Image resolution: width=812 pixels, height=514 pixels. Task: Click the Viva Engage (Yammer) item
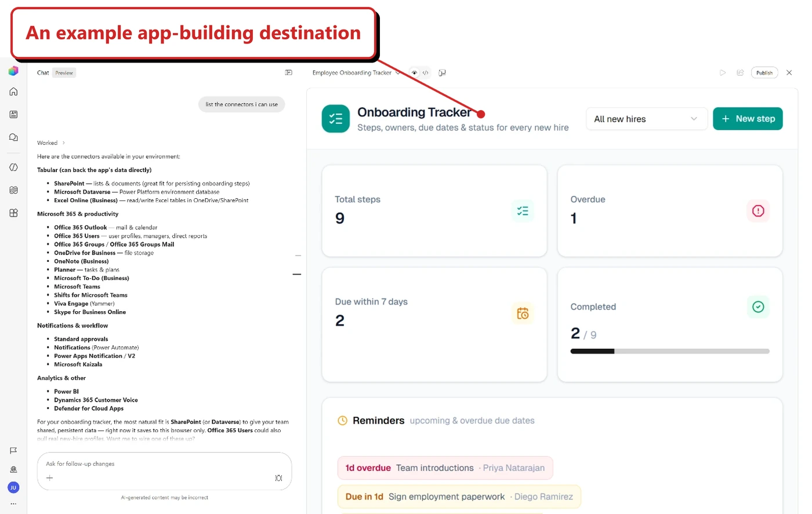[84, 303]
